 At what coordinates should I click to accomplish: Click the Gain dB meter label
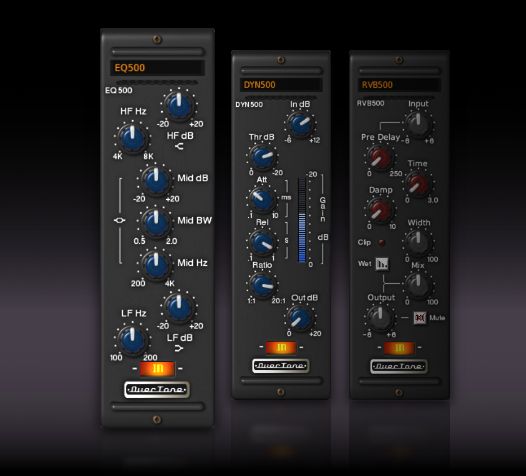[323, 218]
